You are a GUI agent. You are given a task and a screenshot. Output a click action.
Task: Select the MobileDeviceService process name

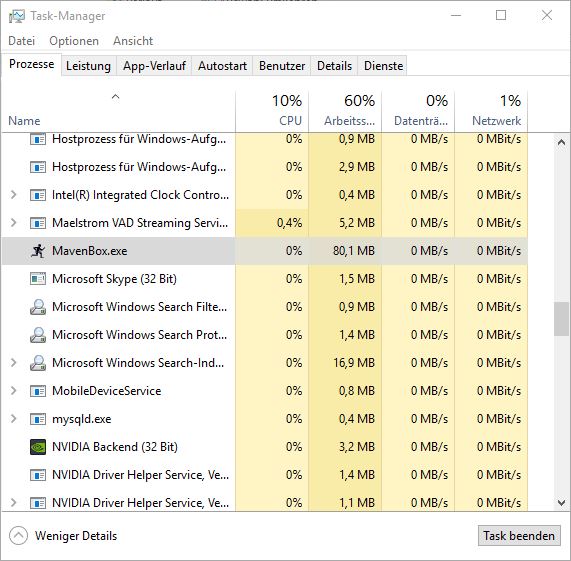click(x=107, y=391)
